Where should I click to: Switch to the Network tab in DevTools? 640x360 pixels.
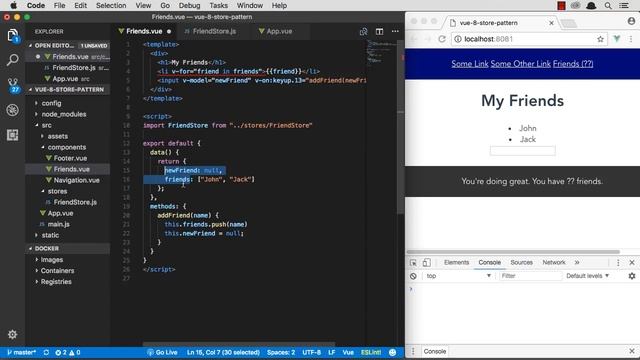pos(554,262)
